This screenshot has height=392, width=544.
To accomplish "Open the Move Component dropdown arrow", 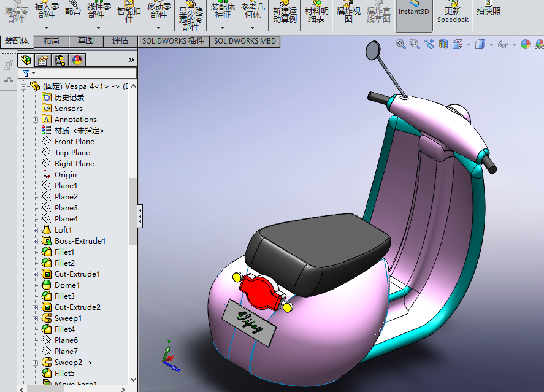I will [159, 28].
